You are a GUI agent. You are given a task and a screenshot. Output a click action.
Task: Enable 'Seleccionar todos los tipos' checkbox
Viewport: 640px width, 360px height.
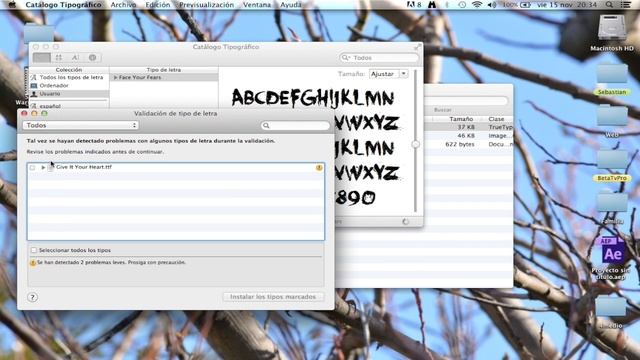click(34, 250)
